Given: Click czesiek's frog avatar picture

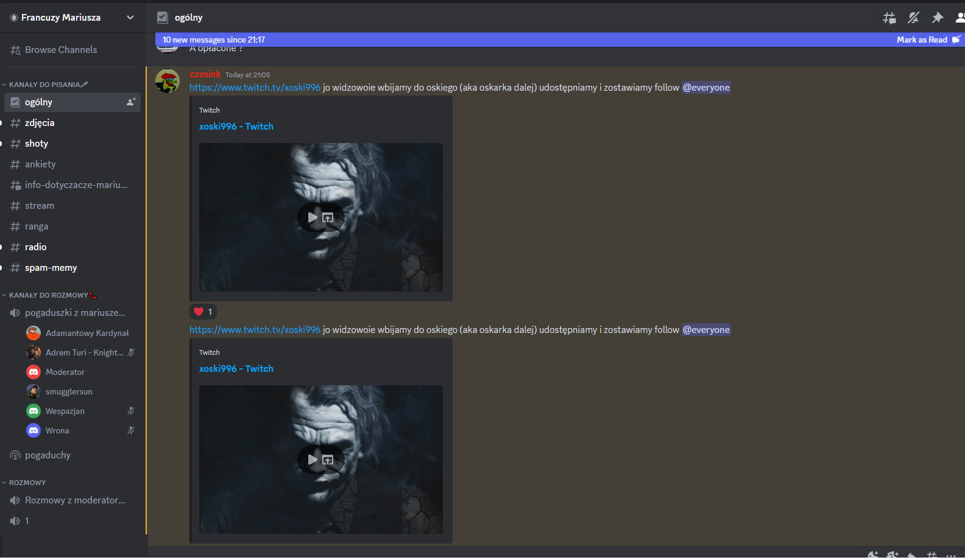Looking at the screenshot, I should 168,81.
